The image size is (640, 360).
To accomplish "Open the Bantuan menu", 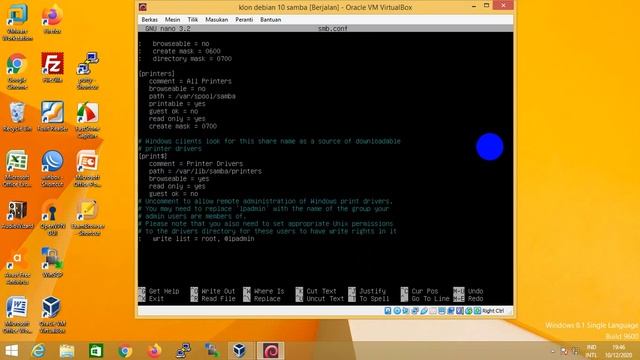I will [270, 20].
